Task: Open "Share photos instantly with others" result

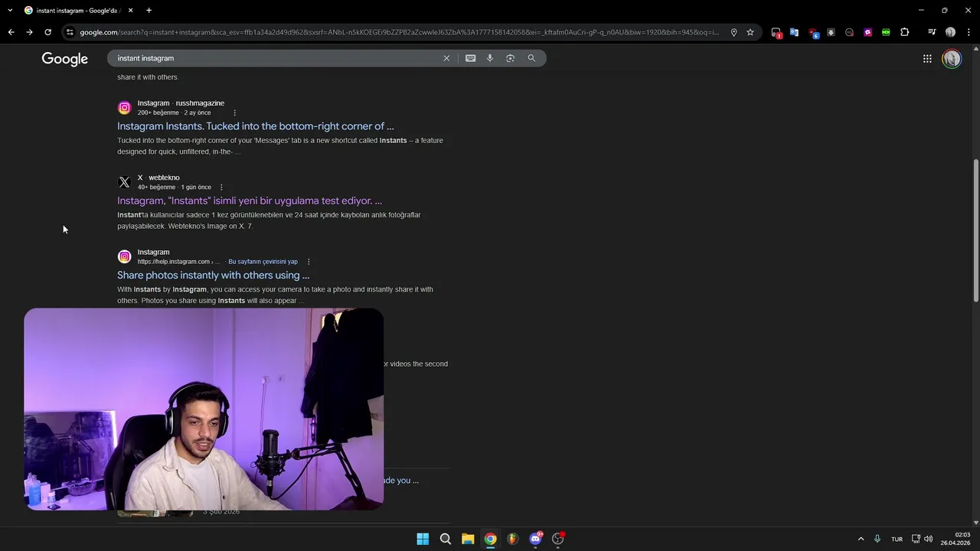Action: (x=214, y=275)
